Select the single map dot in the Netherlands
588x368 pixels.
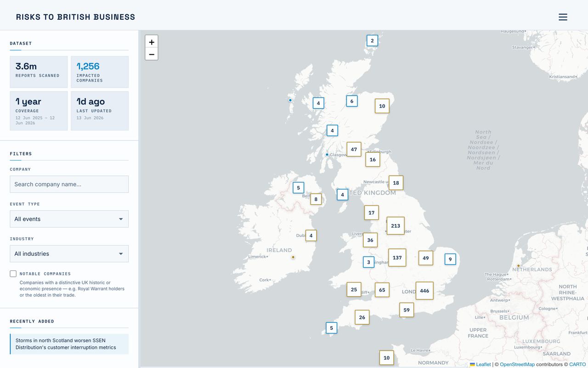point(519,265)
